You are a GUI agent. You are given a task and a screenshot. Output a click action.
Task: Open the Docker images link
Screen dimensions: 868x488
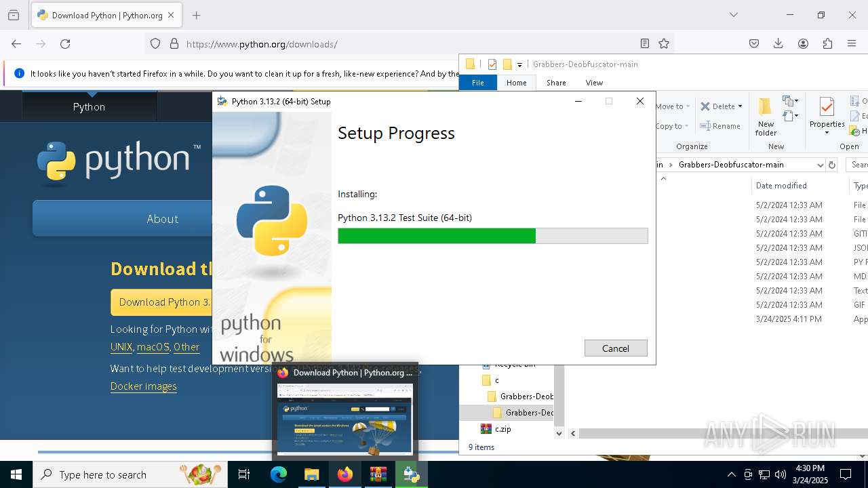coord(144,386)
